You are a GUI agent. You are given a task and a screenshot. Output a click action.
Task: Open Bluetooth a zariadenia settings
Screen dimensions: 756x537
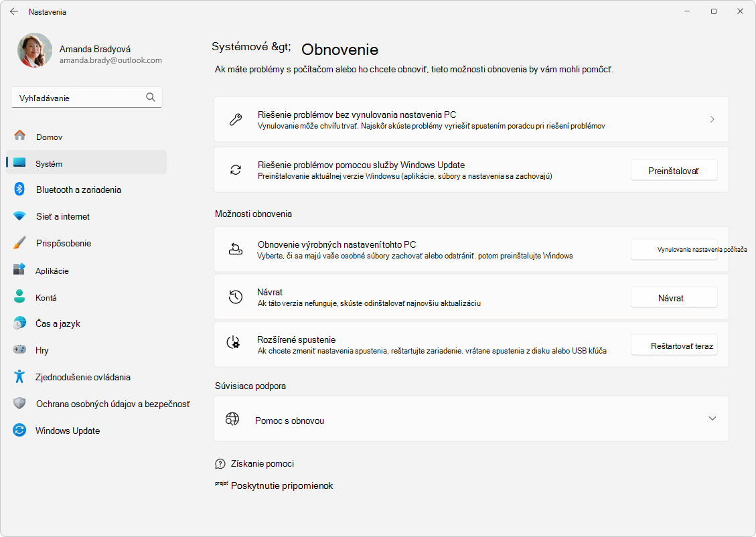click(78, 190)
